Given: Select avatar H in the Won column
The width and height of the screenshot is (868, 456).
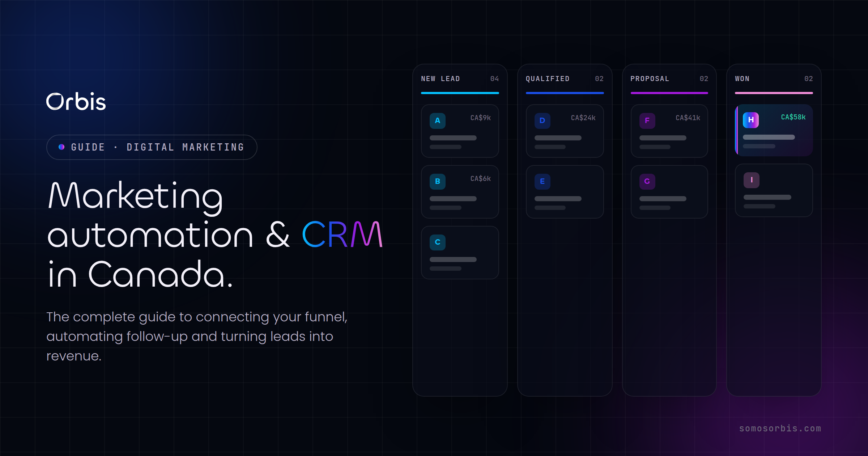Looking at the screenshot, I should click(751, 120).
